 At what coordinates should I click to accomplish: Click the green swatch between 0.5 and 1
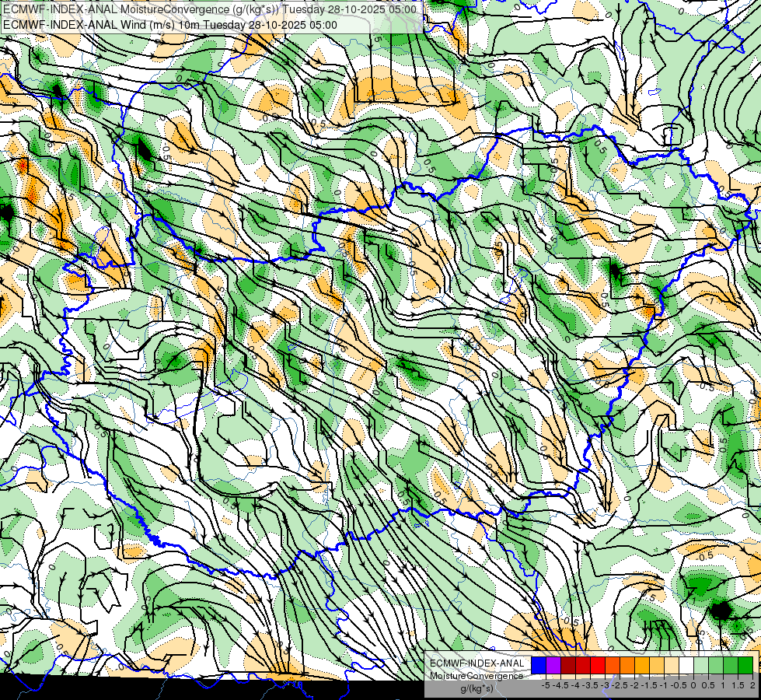coord(717,665)
